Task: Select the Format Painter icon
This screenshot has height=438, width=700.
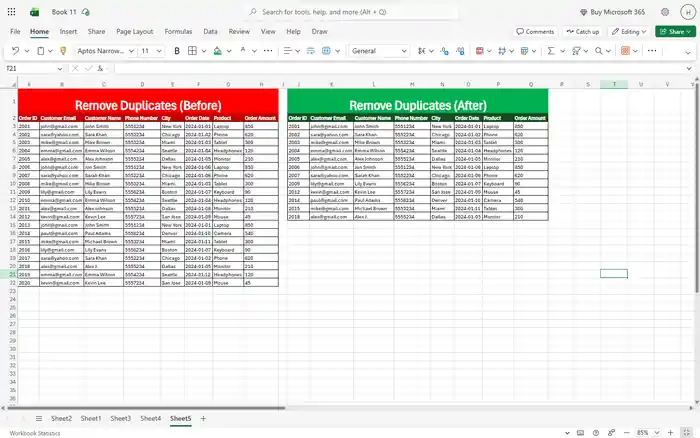Action: (63, 51)
